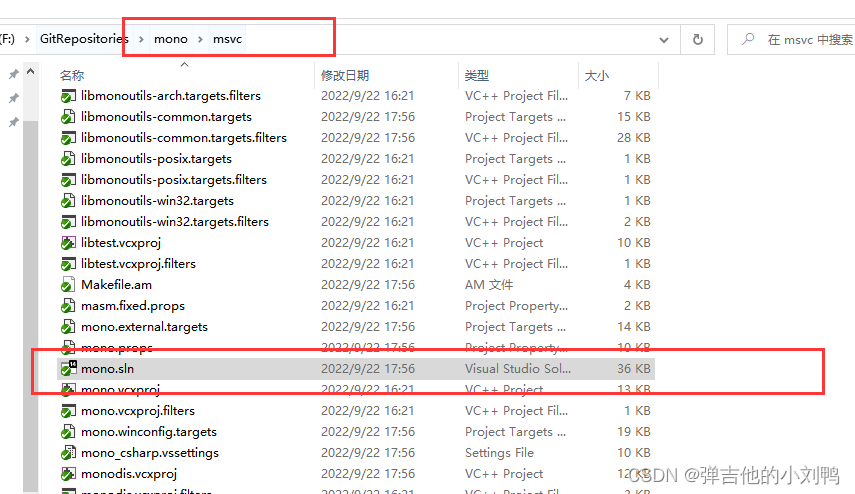Click the search magnifier icon
Screen dimensions: 855x494
pos(748,39)
